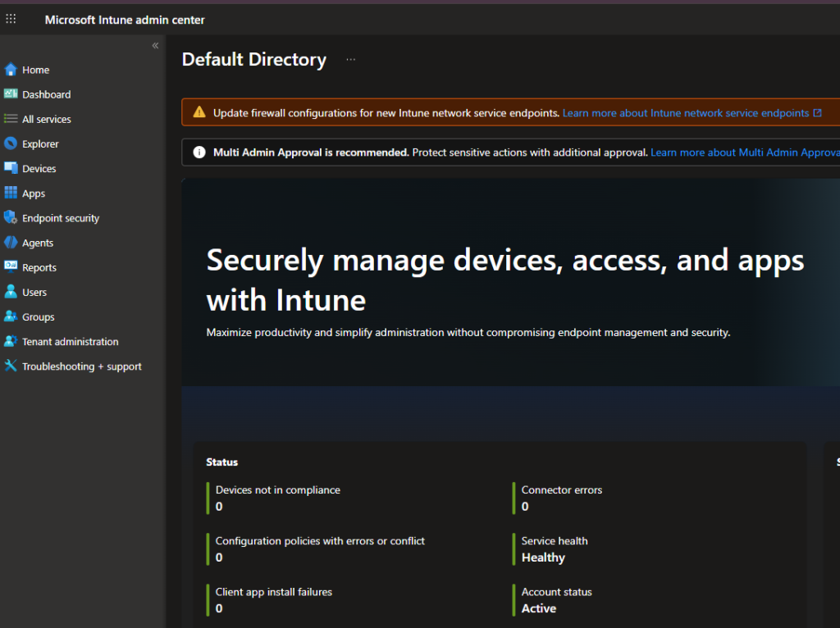
Task: Click the Agents icon in sidebar
Action: pyautogui.click(x=11, y=243)
